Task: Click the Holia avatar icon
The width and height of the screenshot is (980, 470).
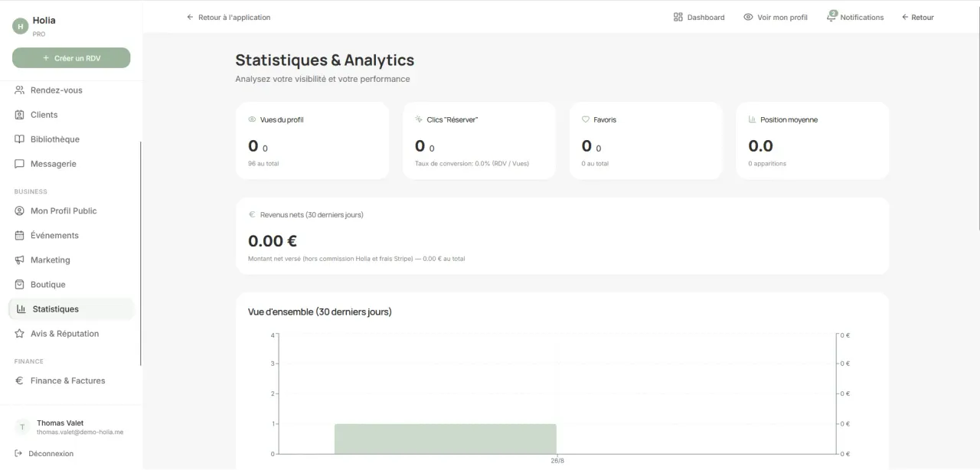Action: pyautogui.click(x=21, y=26)
